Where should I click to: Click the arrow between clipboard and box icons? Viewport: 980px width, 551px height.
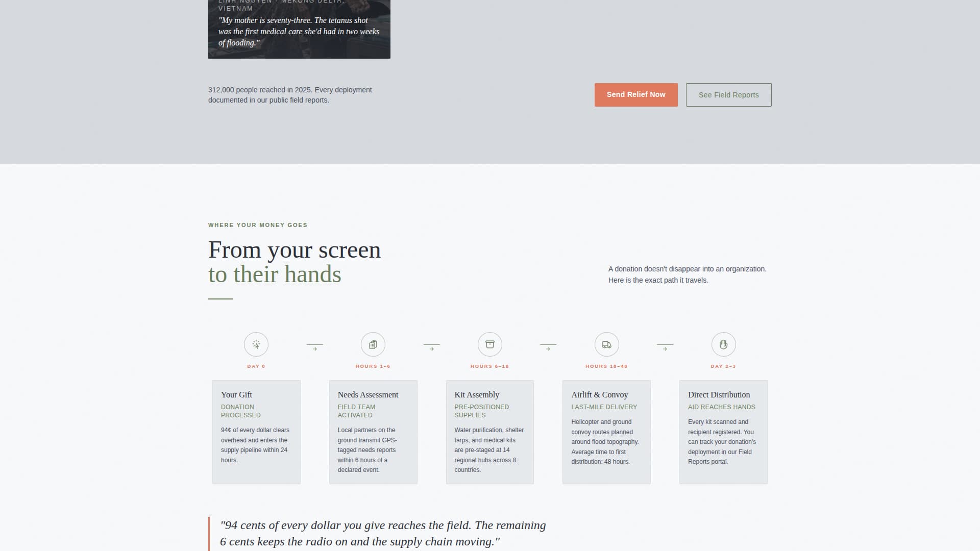tap(431, 348)
